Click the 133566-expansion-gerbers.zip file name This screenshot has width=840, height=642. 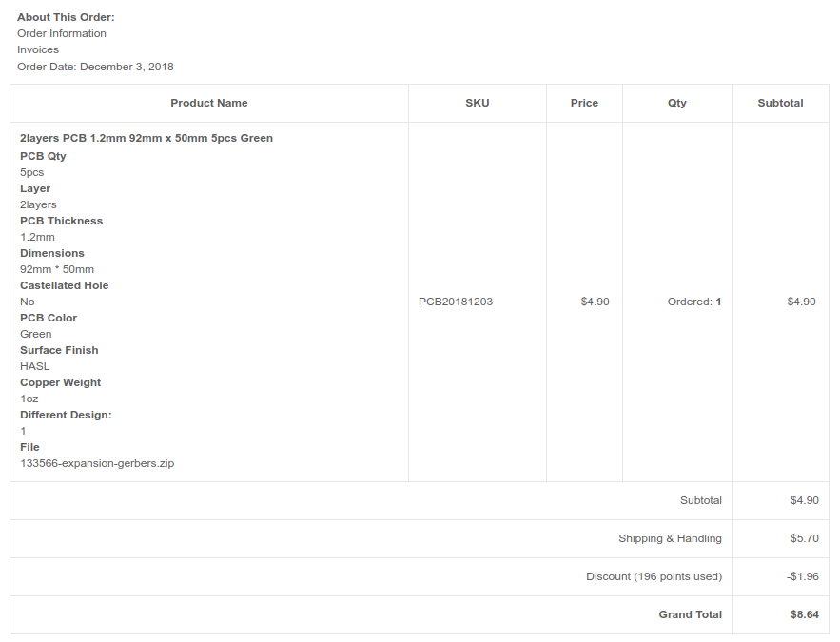97,463
